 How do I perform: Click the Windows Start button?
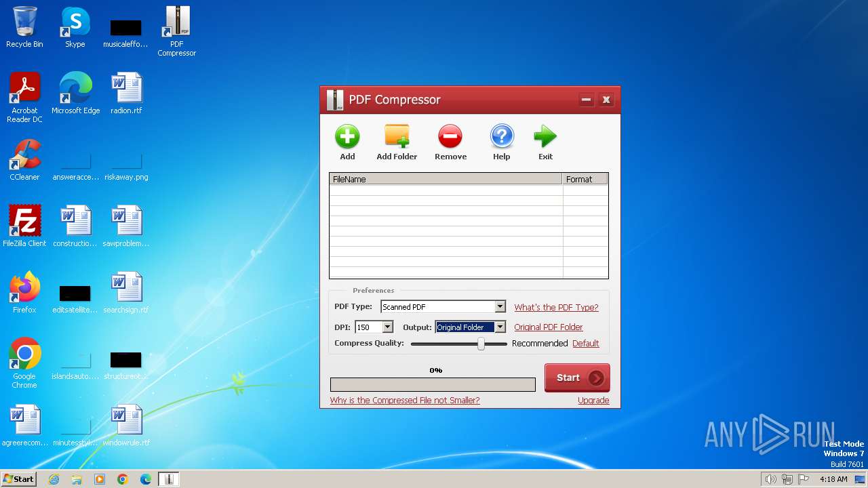18,479
